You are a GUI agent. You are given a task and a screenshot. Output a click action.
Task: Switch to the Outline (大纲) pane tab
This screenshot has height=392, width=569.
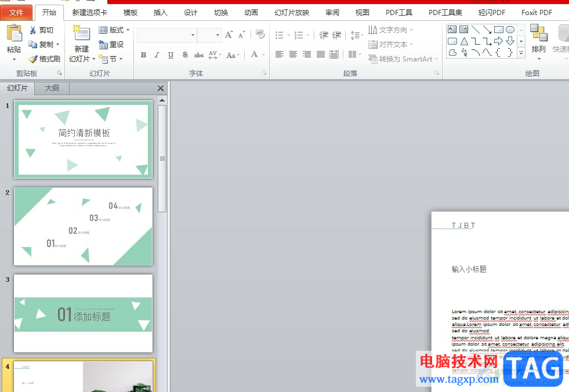[52, 88]
